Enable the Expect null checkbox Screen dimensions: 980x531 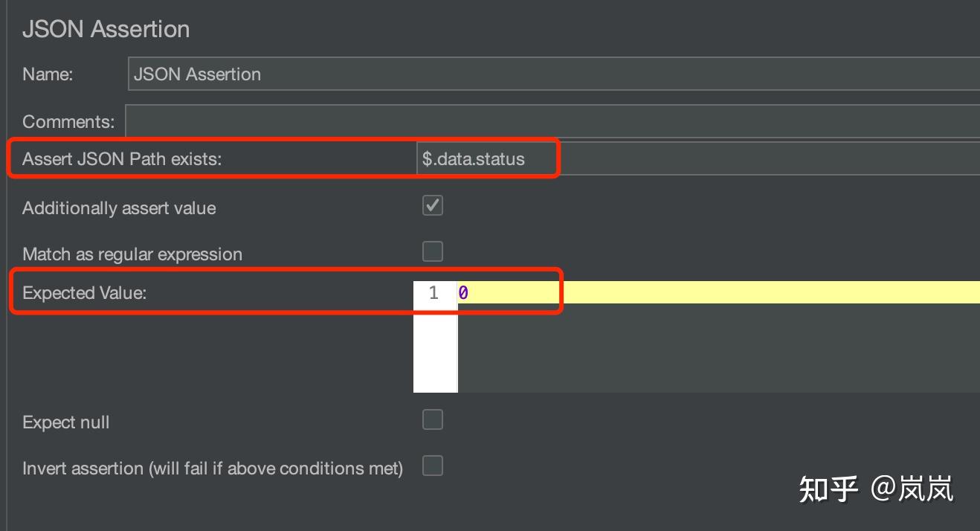coord(433,419)
